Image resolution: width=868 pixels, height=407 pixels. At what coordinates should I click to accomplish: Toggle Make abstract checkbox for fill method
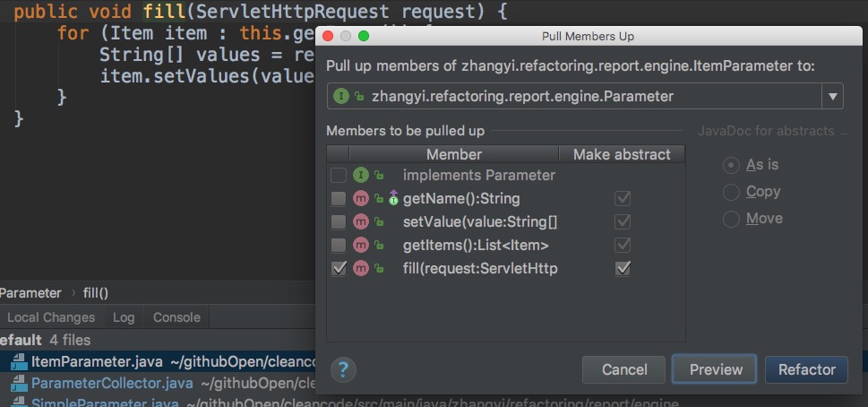tap(623, 268)
